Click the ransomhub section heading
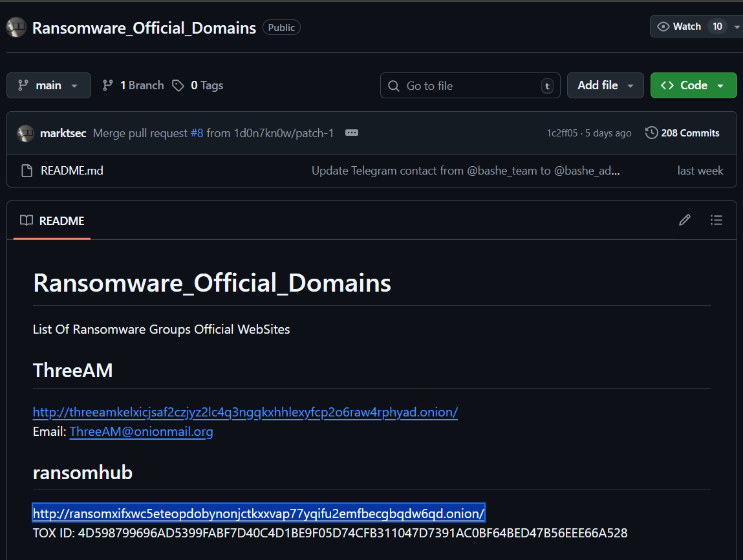 pos(83,472)
